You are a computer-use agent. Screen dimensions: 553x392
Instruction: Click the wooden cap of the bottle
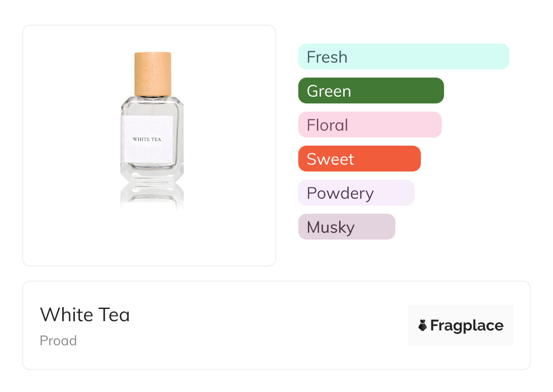(153, 74)
